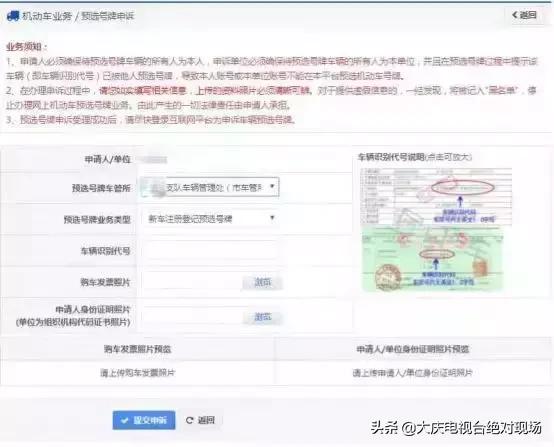Open the 预选号牌业务类型 dropdown
The height and width of the screenshot is (447, 554).
[x=210, y=219]
